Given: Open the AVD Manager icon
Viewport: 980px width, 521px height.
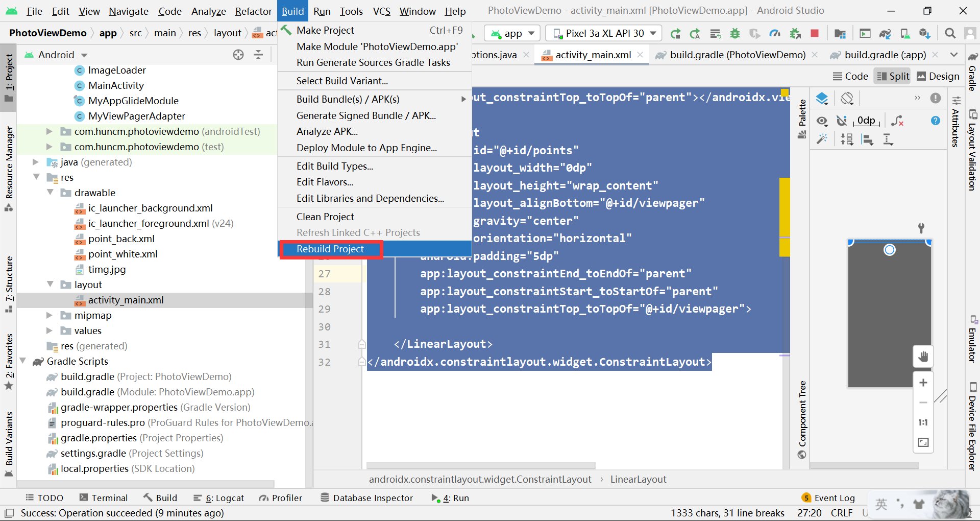Looking at the screenshot, I should pos(905,34).
